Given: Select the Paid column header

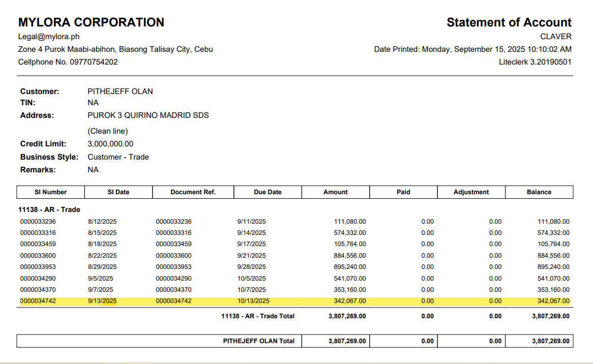Looking at the screenshot, I should (x=403, y=192).
